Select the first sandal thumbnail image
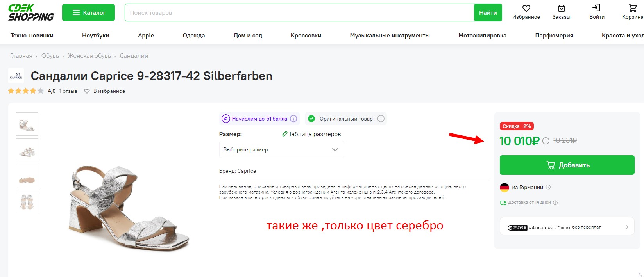The image size is (644, 277). coord(27,124)
